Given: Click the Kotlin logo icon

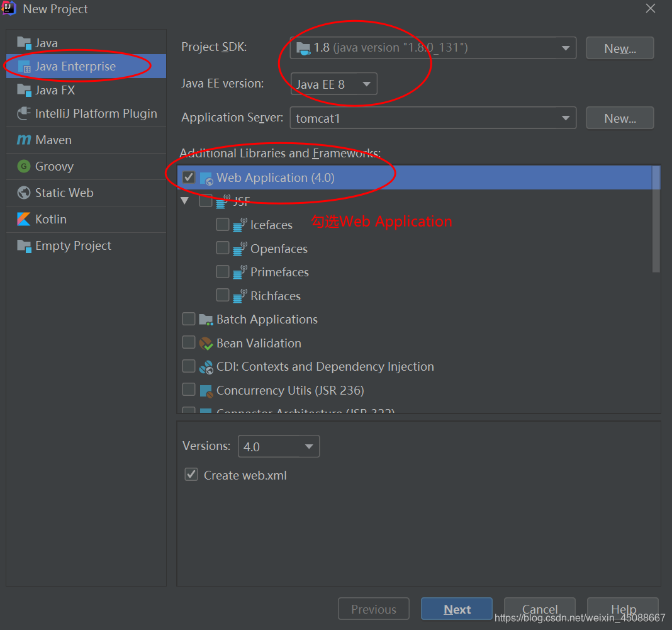Looking at the screenshot, I should [x=24, y=219].
